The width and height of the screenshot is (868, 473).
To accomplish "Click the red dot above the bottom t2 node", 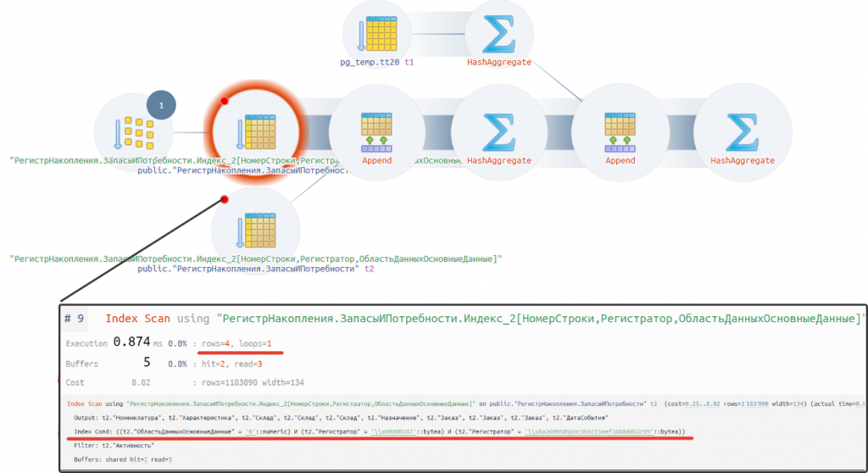I will coord(224,199).
